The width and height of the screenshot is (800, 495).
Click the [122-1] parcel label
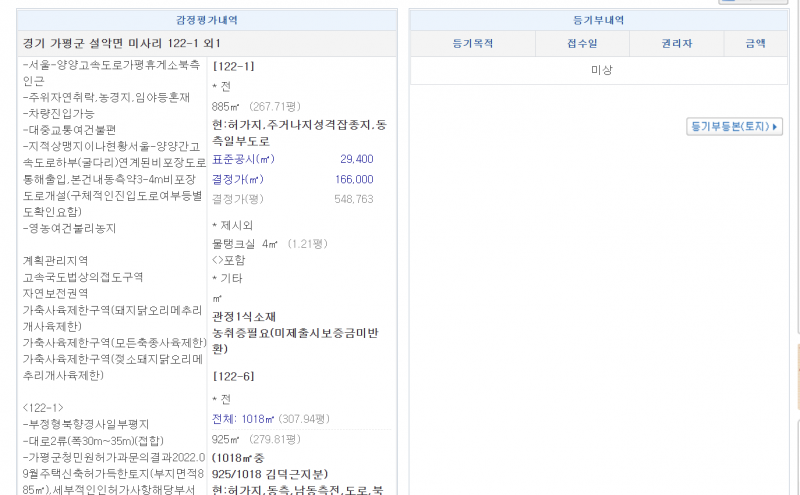coord(233,66)
